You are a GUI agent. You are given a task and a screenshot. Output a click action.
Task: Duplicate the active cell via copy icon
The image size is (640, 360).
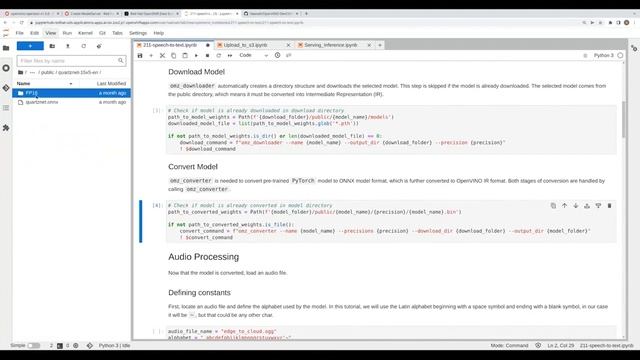[553, 206]
